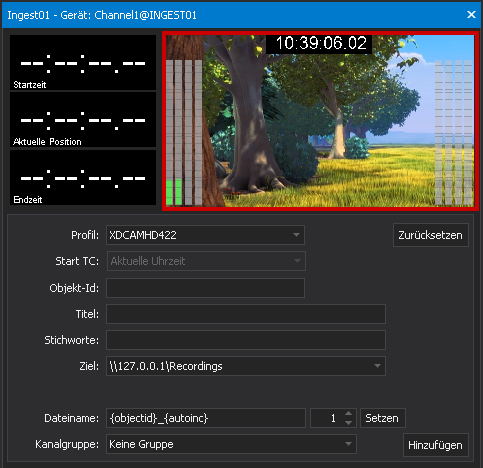Click the Ziel label
Viewport: 483px width, 468px height.
(x=89, y=366)
